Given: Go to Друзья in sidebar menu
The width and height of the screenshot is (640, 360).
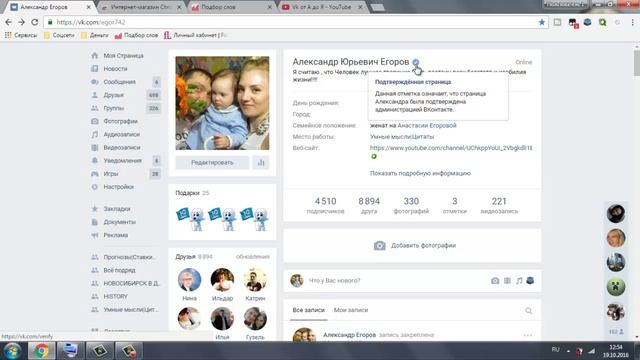Looking at the screenshot, I should (113, 95).
